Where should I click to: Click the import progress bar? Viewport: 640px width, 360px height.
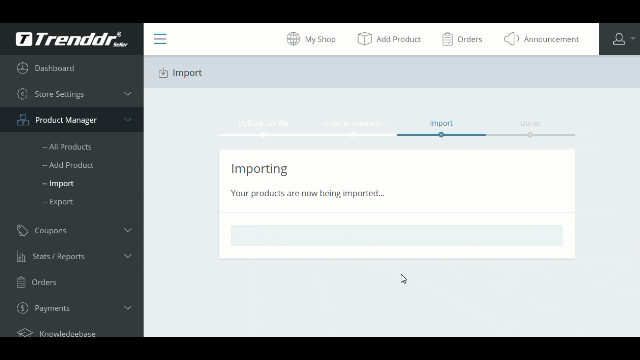point(397,236)
